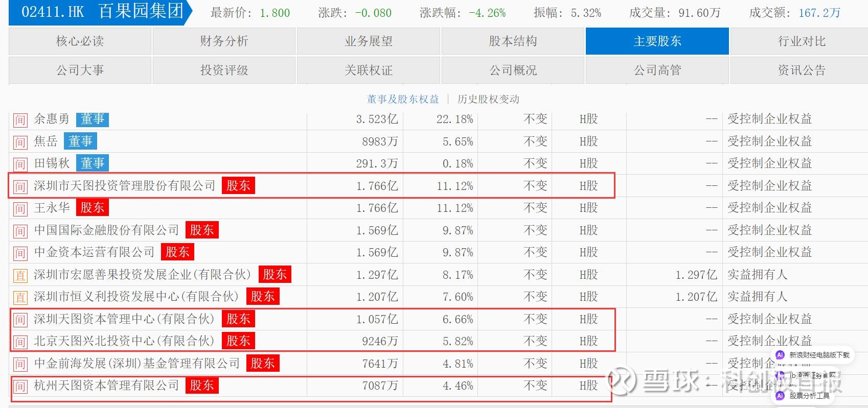This screenshot has height=408, width=868.
Task: Switch to the 股本结构 tab
Action: pyautogui.click(x=513, y=41)
